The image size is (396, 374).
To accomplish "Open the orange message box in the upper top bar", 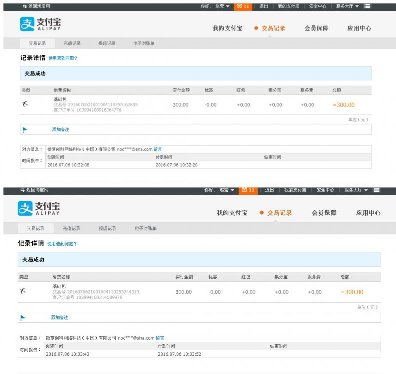I will point(243,6).
